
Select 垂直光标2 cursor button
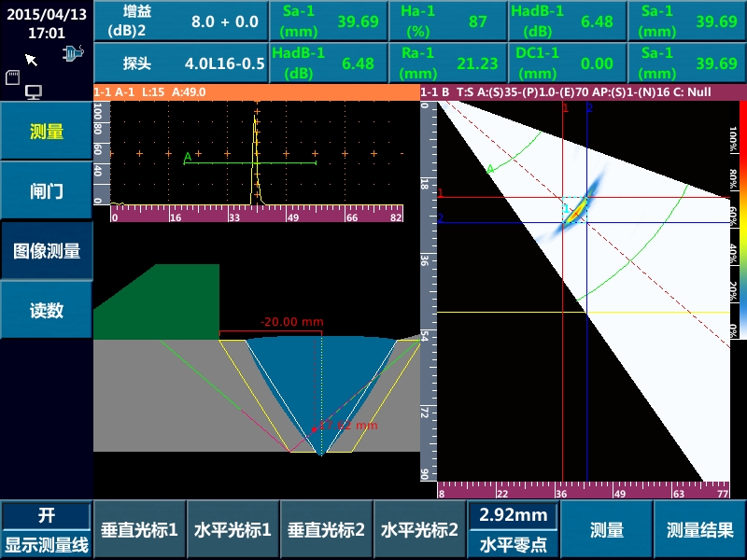pyautogui.click(x=326, y=529)
